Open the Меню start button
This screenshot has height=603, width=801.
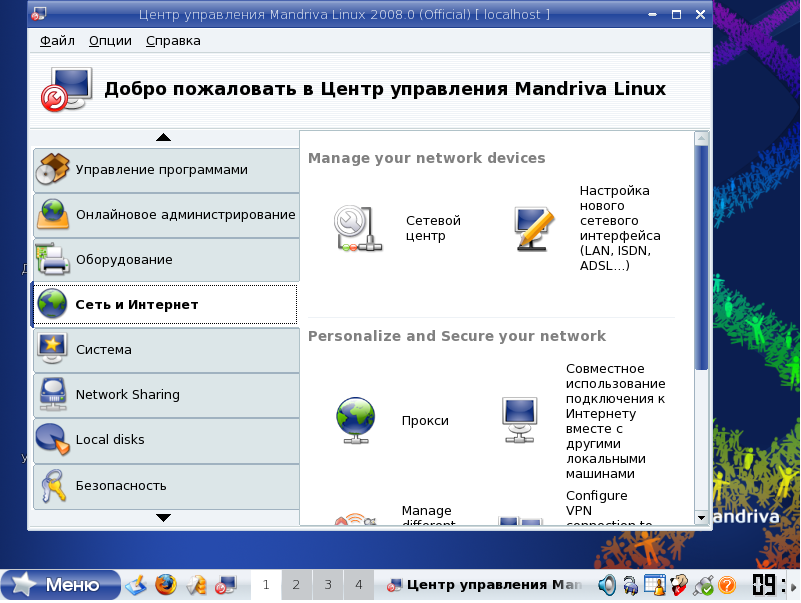61,585
